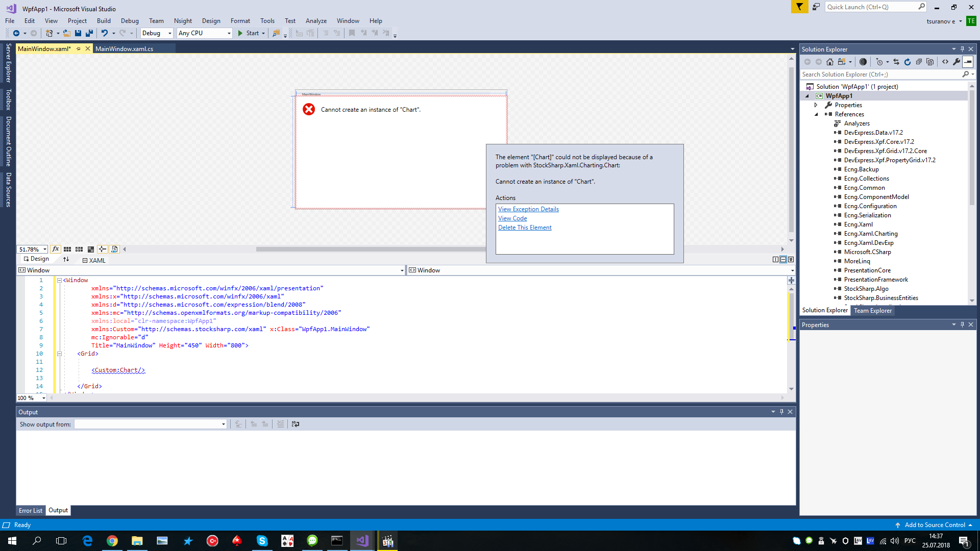Click the Start debugging button
This screenshot has width=980, height=551.
click(x=249, y=33)
